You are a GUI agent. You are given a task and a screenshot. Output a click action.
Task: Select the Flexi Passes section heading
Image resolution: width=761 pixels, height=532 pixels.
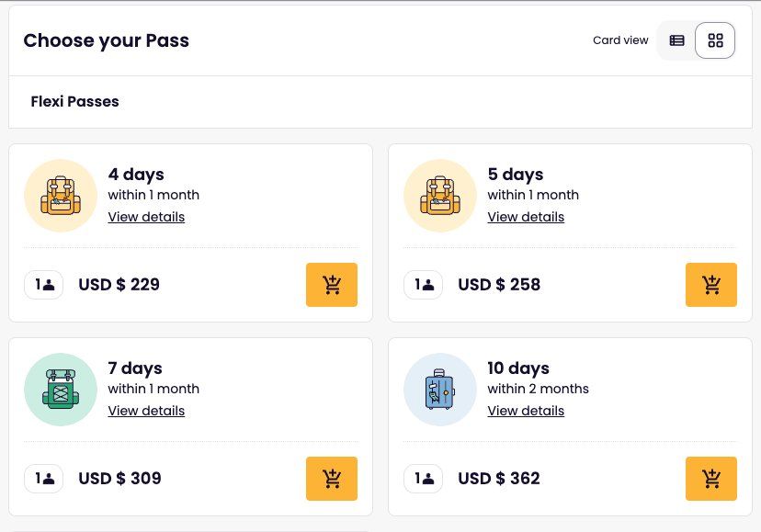(x=74, y=101)
